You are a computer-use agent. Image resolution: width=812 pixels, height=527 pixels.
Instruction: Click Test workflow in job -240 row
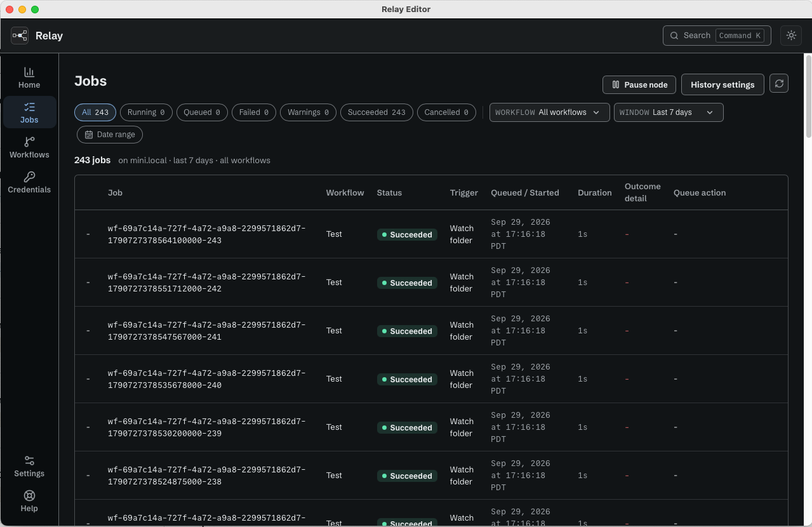(334, 379)
